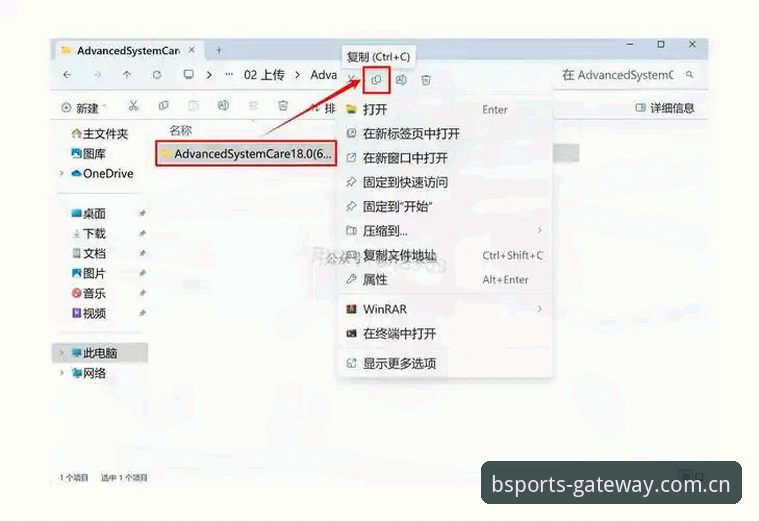Go up one folder level
Image resolution: width=759 pixels, height=521 pixels.
click(127, 75)
